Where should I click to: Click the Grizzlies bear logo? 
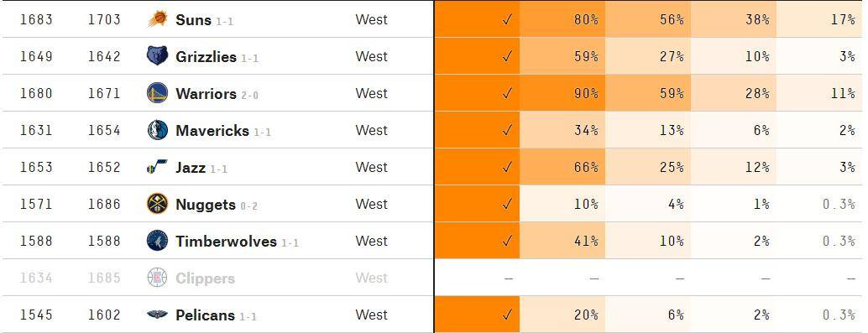(x=157, y=56)
